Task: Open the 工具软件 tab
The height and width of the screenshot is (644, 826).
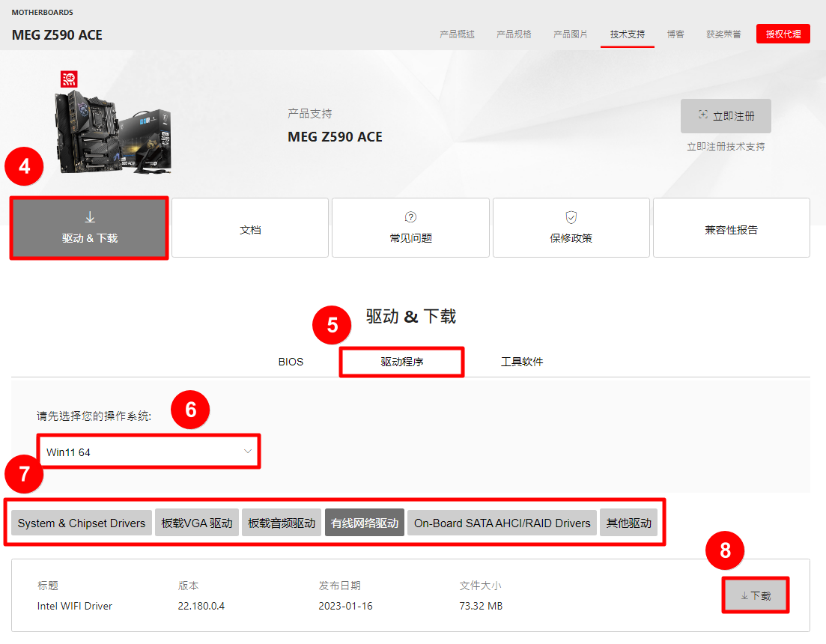Action: tap(522, 362)
